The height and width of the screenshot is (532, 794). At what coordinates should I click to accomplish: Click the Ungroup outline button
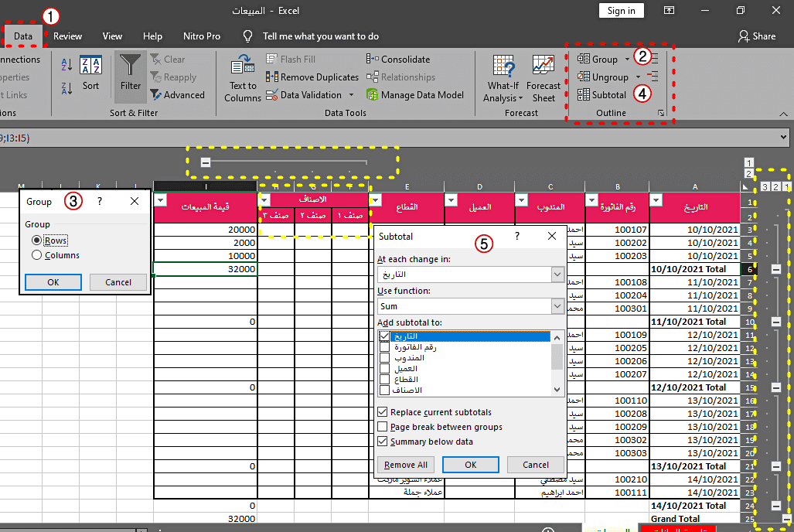603,77
